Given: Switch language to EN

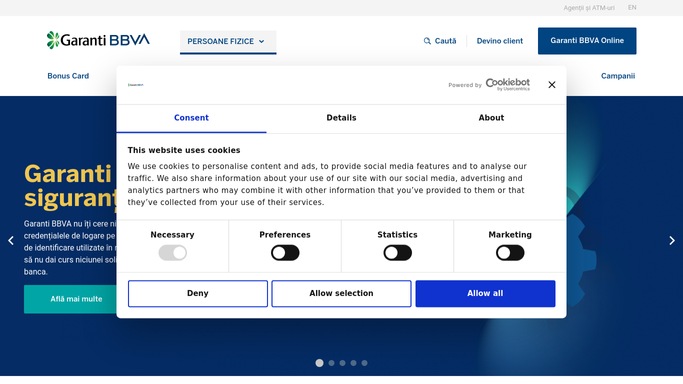Looking at the screenshot, I should 632,7.
